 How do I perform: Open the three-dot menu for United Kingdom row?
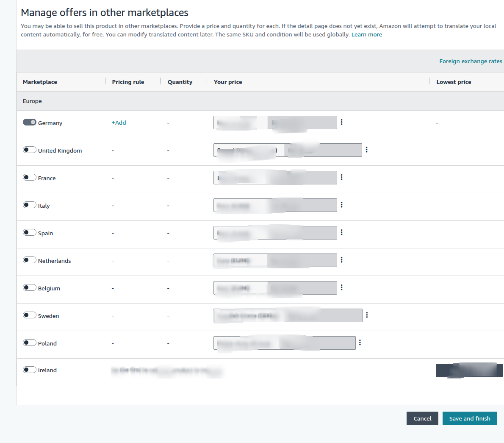[x=366, y=150]
